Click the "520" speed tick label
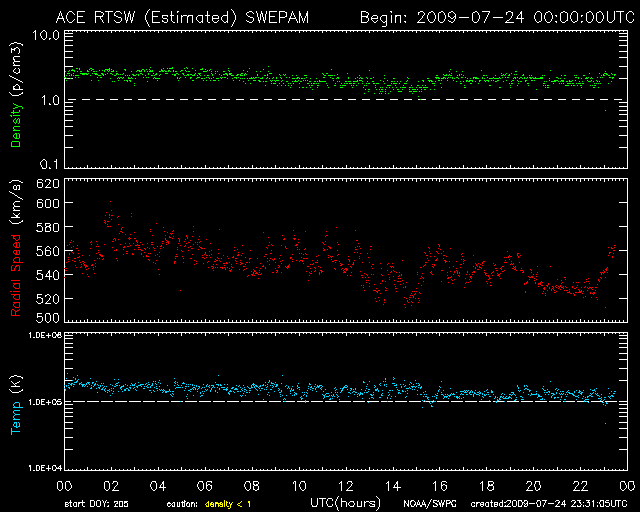This screenshot has height=512, width=640. [x=48, y=299]
